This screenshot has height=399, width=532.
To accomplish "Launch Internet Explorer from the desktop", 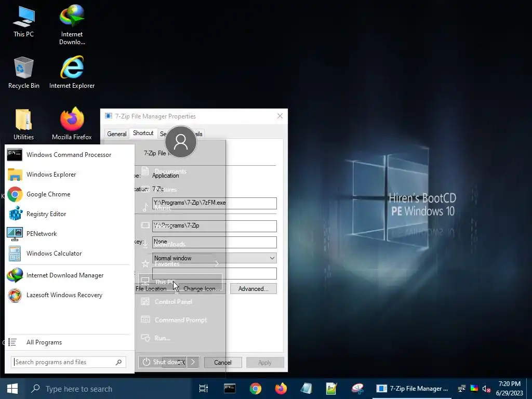I will tap(72, 73).
